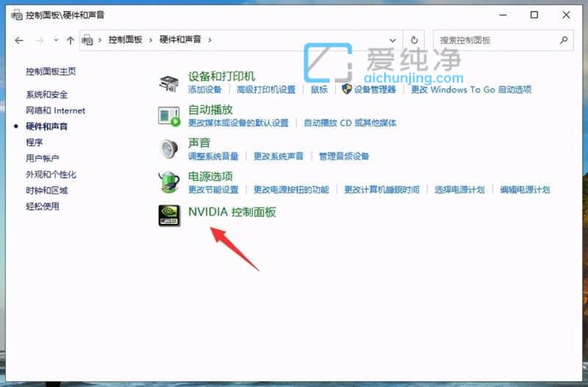Minimize the control panel window
The image size is (588, 387).
[503, 15]
